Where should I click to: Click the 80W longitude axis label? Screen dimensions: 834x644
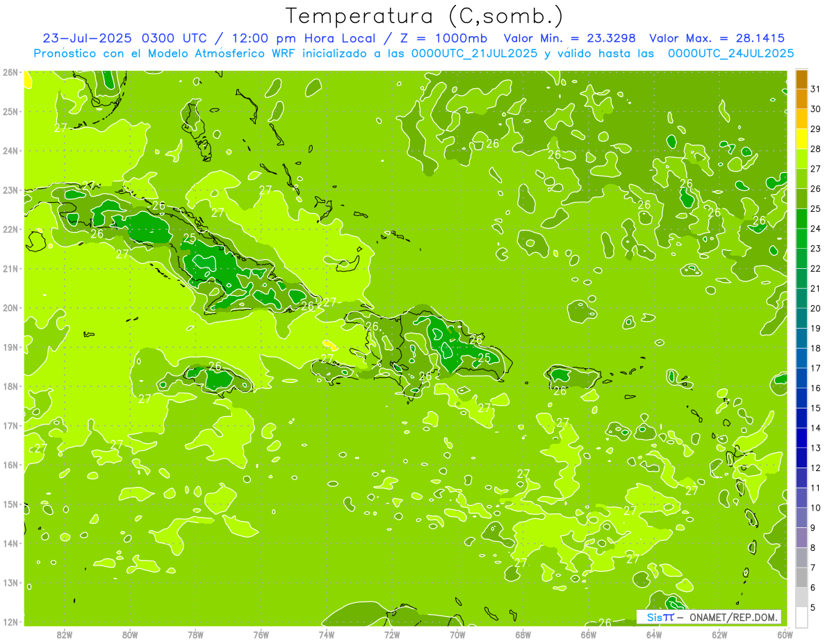pyautogui.click(x=130, y=634)
